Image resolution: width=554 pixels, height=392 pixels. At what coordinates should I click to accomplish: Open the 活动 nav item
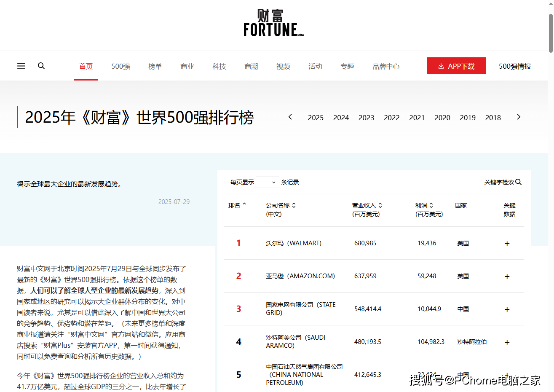tap(315, 66)
